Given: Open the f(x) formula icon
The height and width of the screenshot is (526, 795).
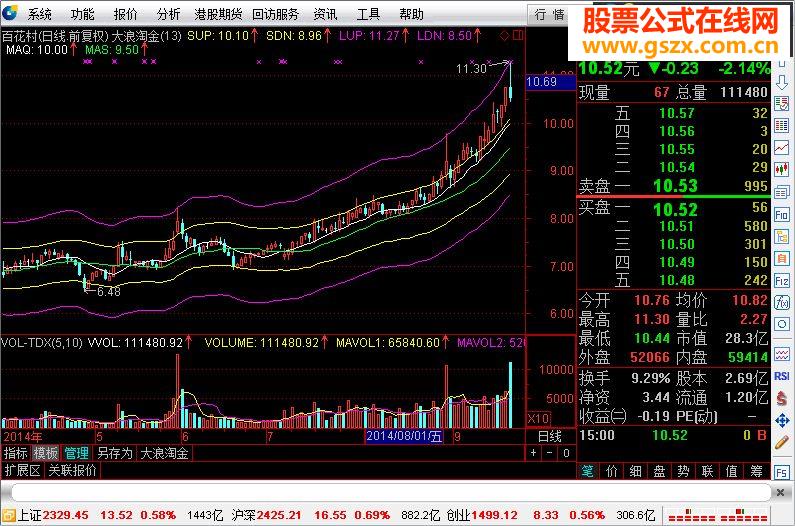Looking at the screenshot, I should click(781, 303).
